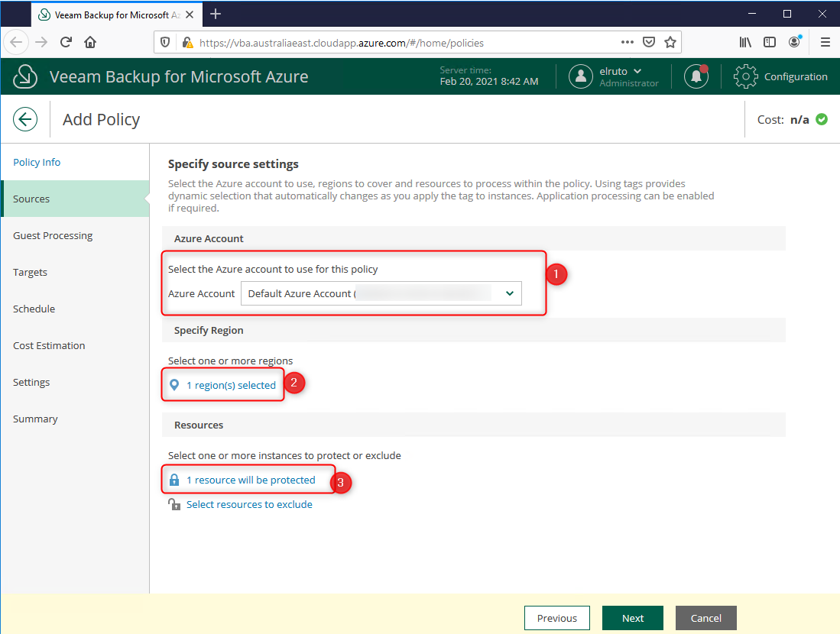Switch to the Schedule step
Image resolution: width=840 pixels, height=634 pixels.
(x=34, y=309)
